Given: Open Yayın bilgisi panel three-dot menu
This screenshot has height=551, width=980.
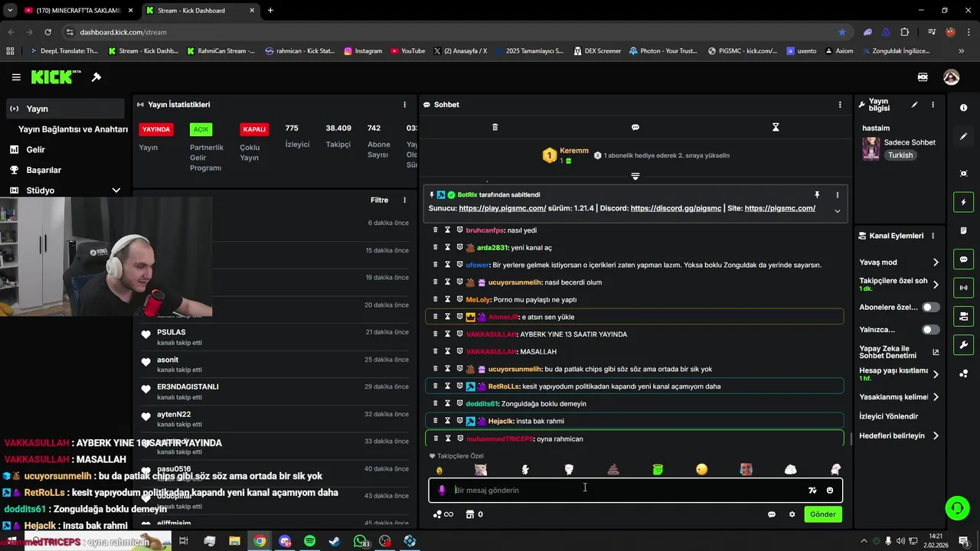Looking at the screenshot, I should pyautogui.click(x=933, y=105).
